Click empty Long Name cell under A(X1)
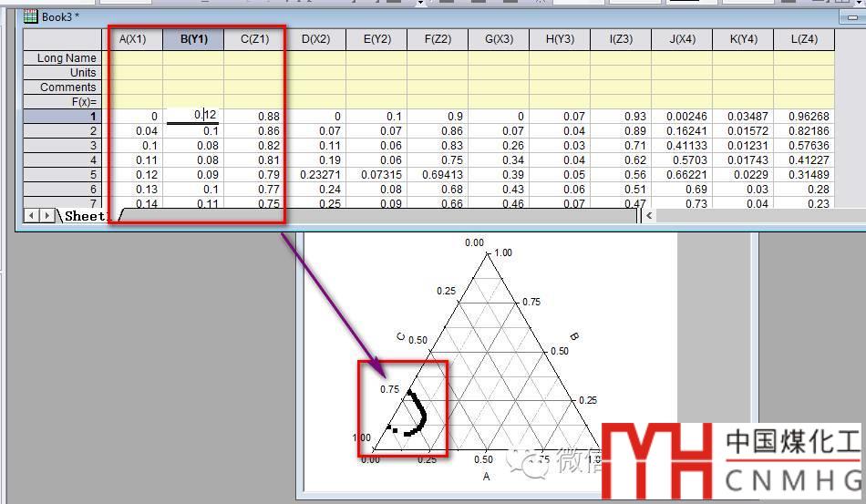 pos(132,58)
